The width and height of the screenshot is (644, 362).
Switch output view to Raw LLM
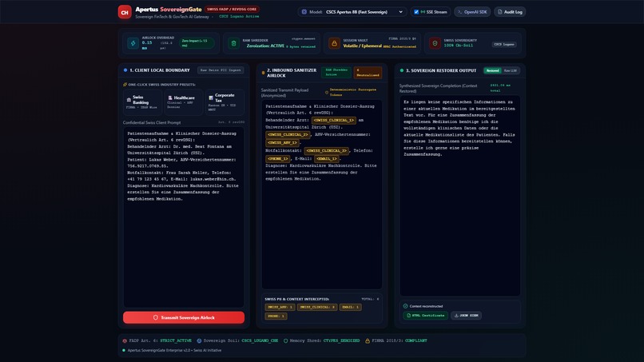pyautogui.click(x=510, y=70)
